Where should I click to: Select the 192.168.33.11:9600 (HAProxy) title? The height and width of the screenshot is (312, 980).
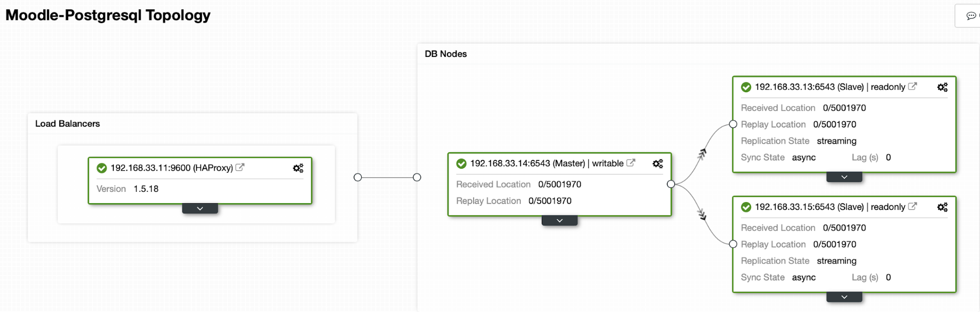(172, 168)
